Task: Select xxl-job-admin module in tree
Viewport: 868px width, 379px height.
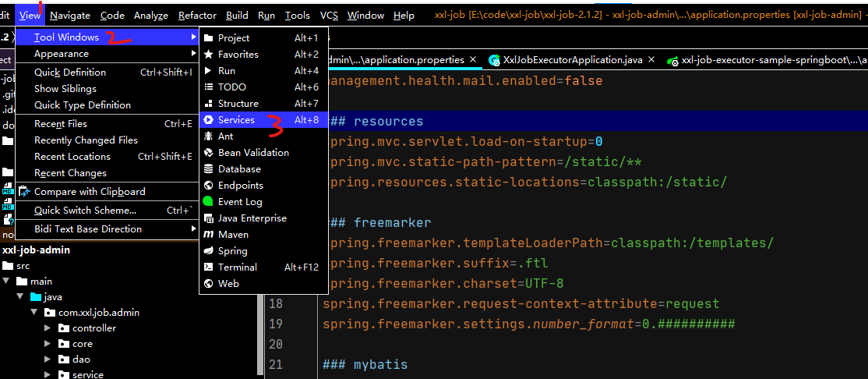Action: pyautogui.click(x=37, y=250)
